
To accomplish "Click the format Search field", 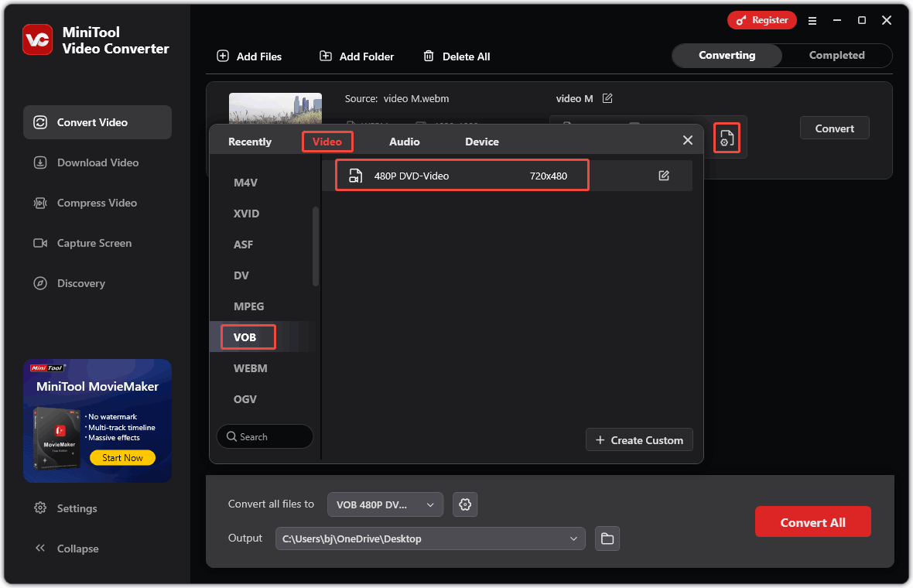I will click(265, 436).
